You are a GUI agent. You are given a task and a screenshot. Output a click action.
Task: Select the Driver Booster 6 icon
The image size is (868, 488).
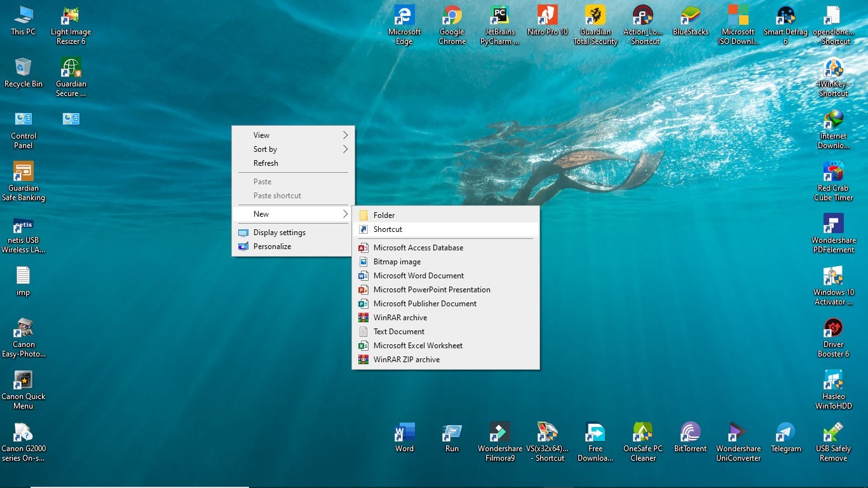(833, 338)
